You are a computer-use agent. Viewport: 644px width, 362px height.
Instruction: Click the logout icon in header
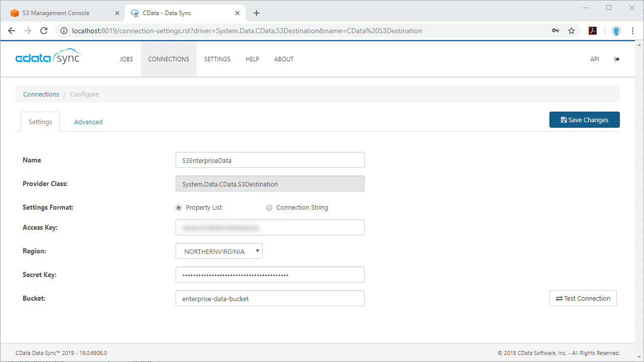click(617, 59)
